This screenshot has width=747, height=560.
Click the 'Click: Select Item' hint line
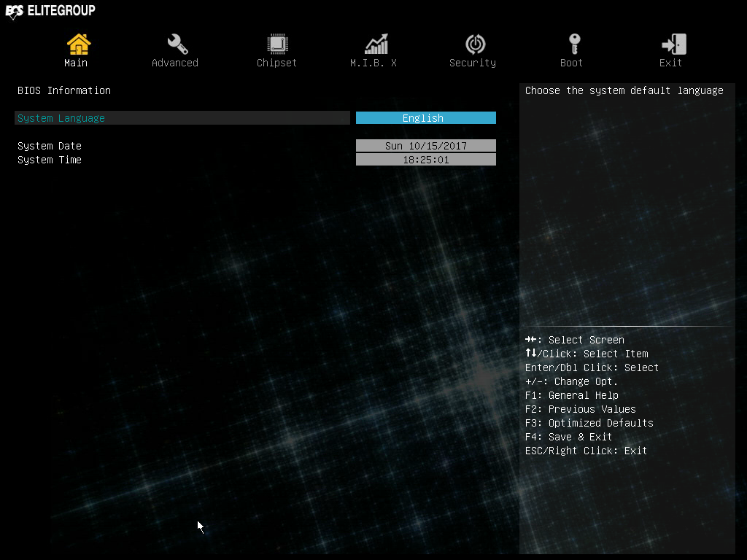587,354
